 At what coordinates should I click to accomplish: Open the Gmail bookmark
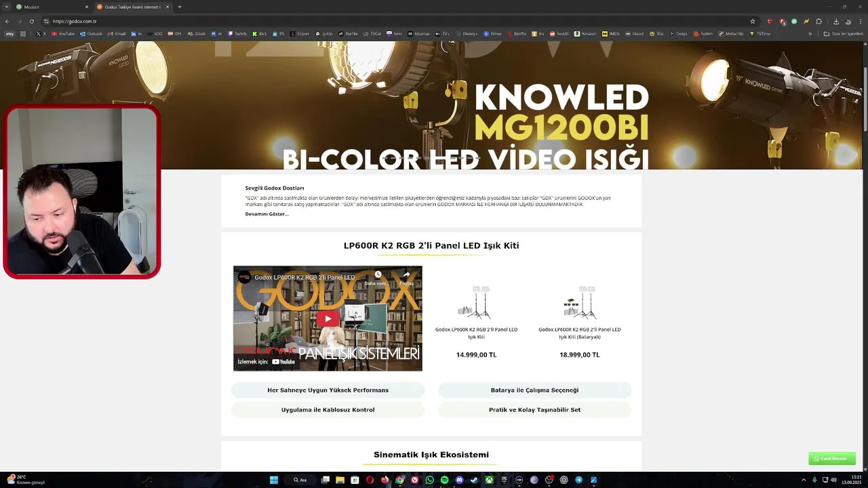[117, 33]
